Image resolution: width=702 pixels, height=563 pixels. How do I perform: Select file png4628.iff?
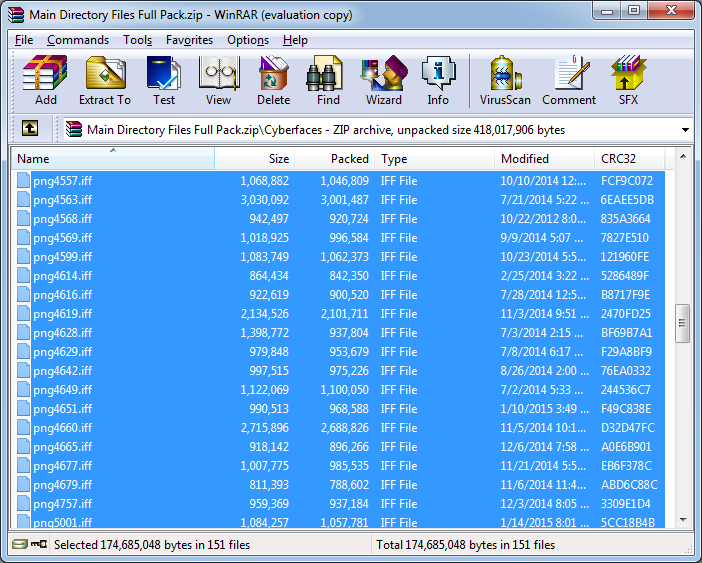tap(338, 333)
